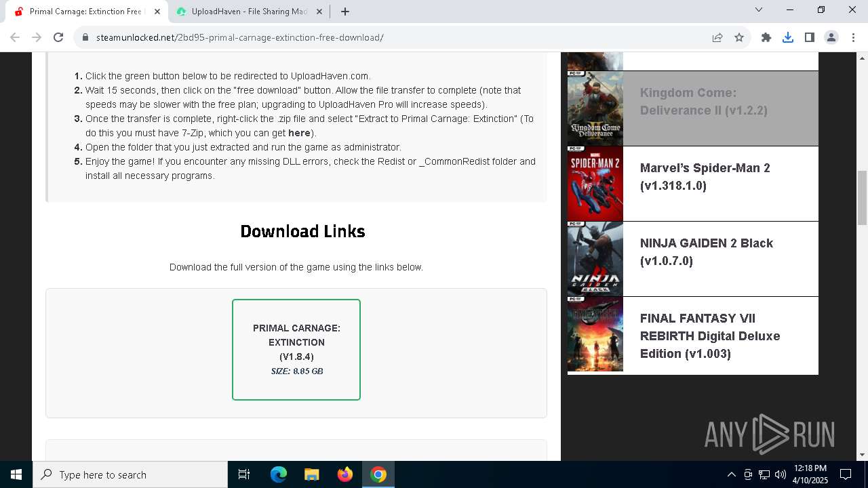Screen dimensions: 868x488
Task: Go forward to the next page
Action: [37, 37]
